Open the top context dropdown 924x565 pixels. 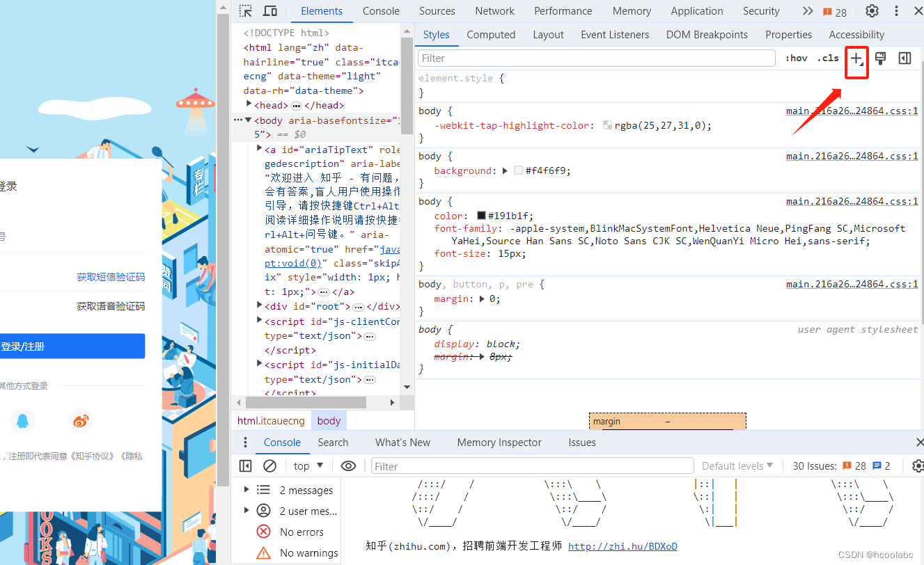308,466
